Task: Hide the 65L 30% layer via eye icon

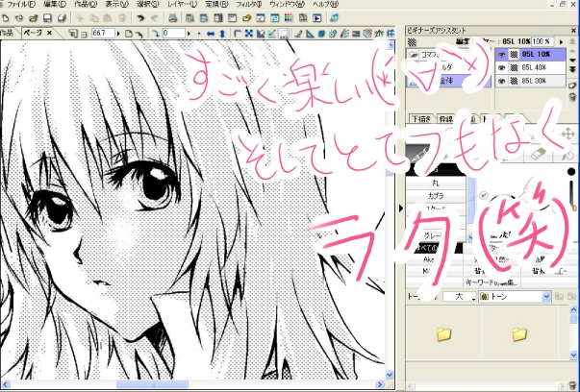Action: [501, 81]
